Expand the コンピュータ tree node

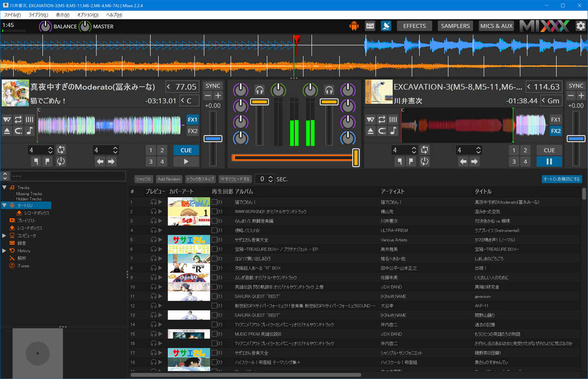click(x=4, y=235)
